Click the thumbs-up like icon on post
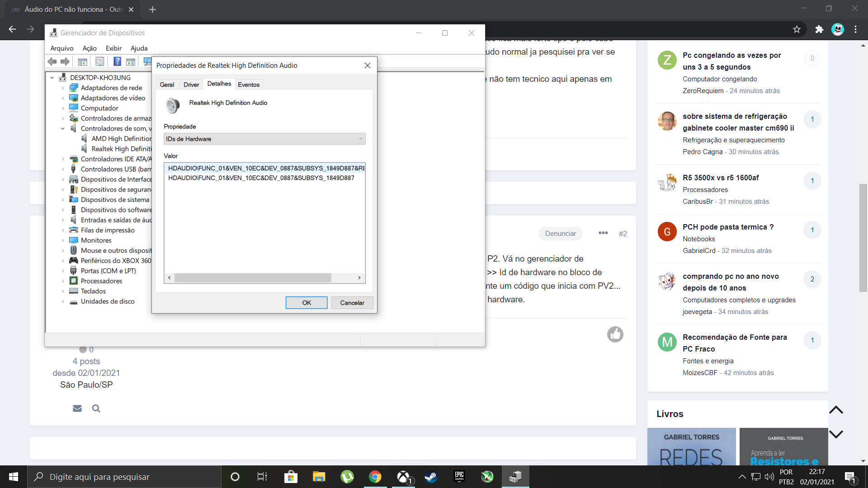 coord(615,334)
